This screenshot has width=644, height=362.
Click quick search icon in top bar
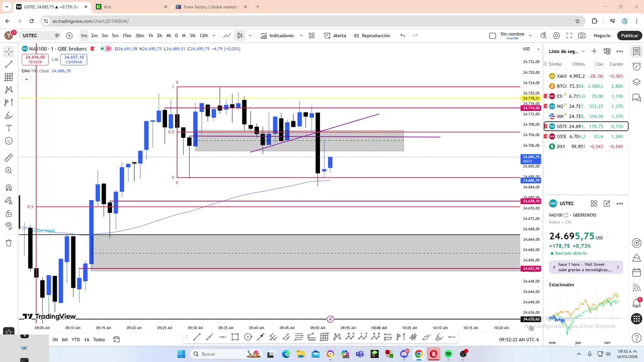point(543,36)
